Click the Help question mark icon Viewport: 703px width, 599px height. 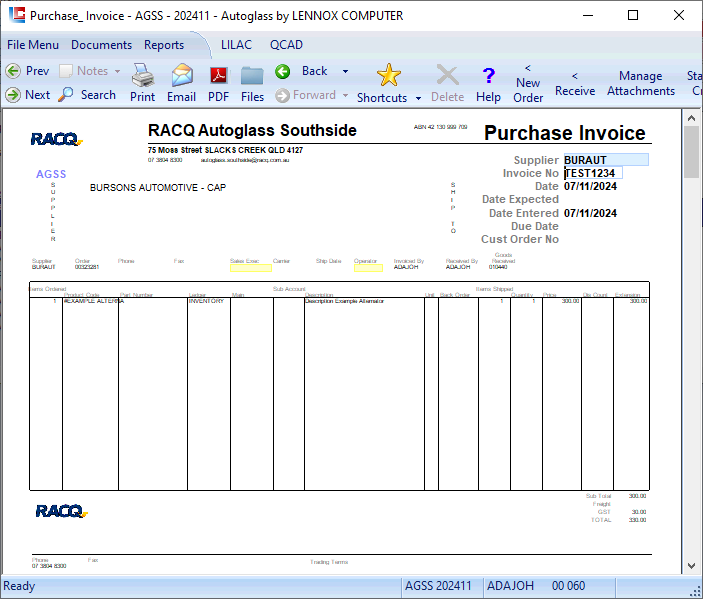pos(489,75)
